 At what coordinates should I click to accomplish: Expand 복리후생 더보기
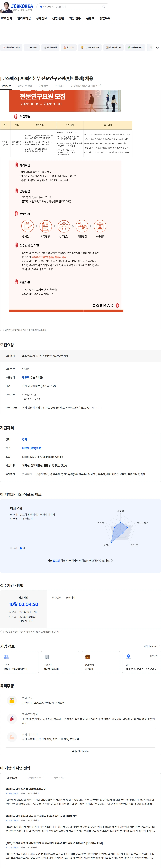[x=80, y=752]
